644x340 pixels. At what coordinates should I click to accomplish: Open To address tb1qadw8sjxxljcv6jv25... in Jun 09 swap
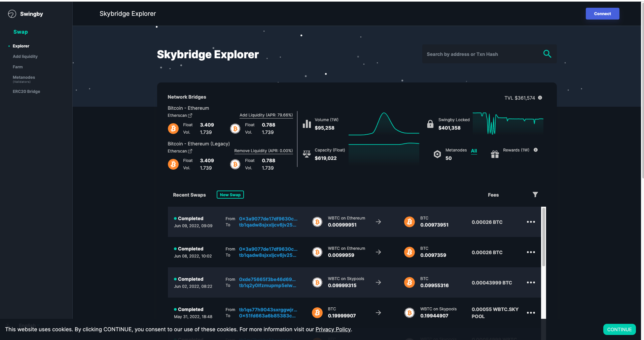(267, 225)
